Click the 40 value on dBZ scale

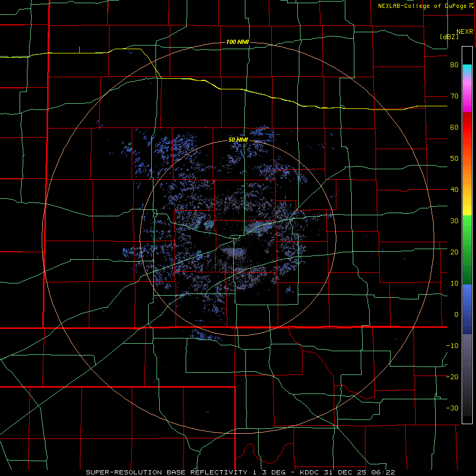click(454, 190)
